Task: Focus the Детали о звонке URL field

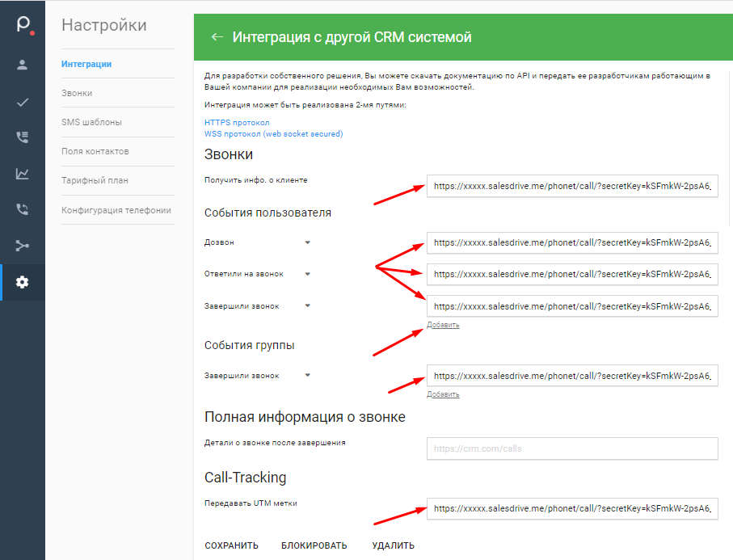Action: [x=571, y=448]
